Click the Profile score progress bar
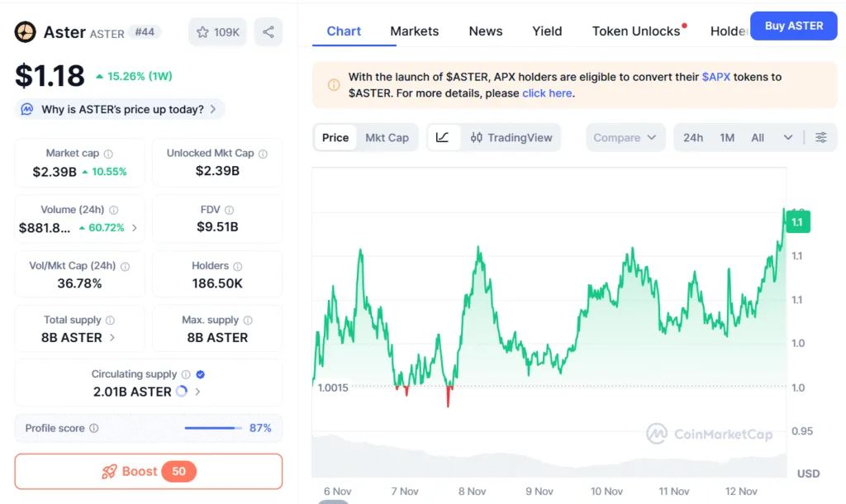The height and width of the screenshot is (504, 846). [212, 428]
